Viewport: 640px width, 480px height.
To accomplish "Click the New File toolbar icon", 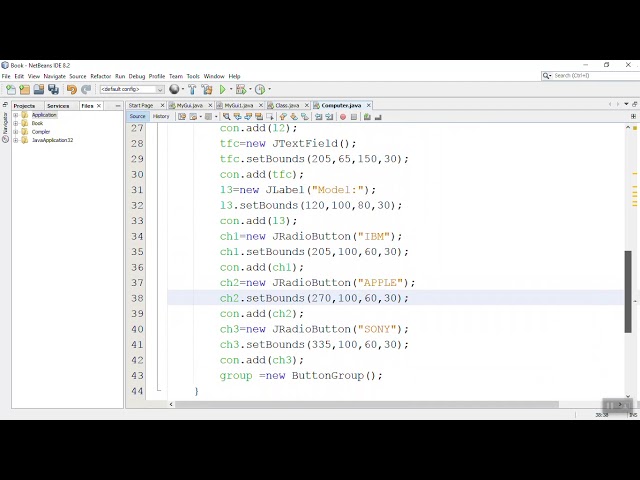I will coord(11,89).
